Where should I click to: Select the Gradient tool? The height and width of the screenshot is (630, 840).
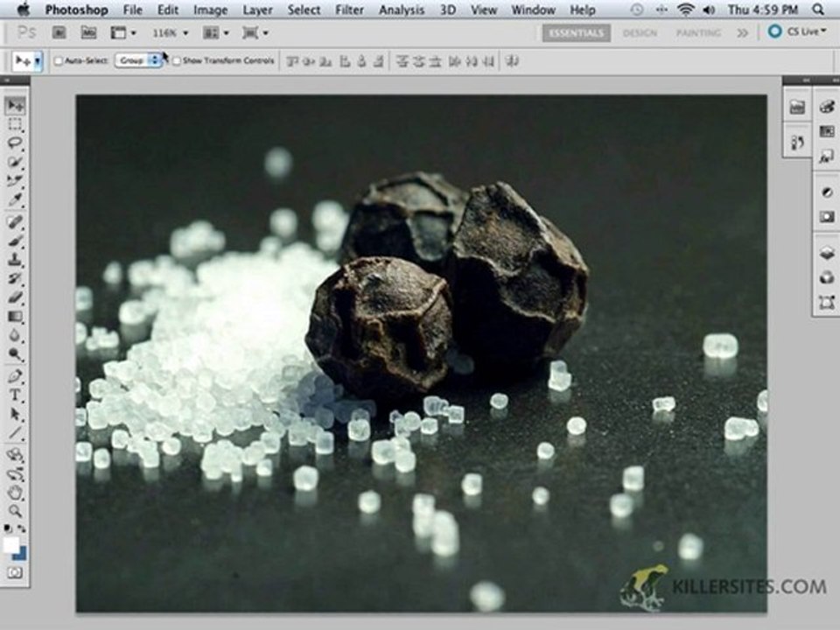15,317
